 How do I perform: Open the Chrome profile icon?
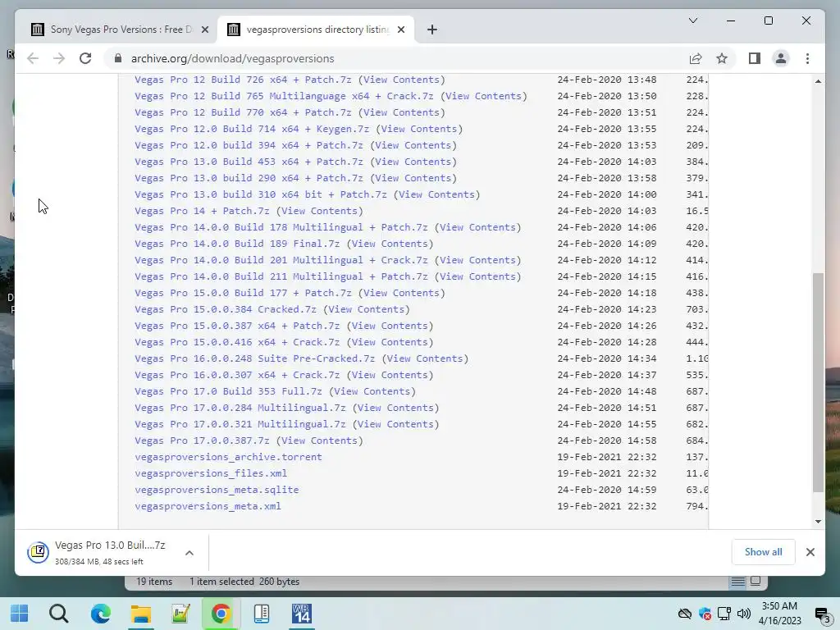781,58
